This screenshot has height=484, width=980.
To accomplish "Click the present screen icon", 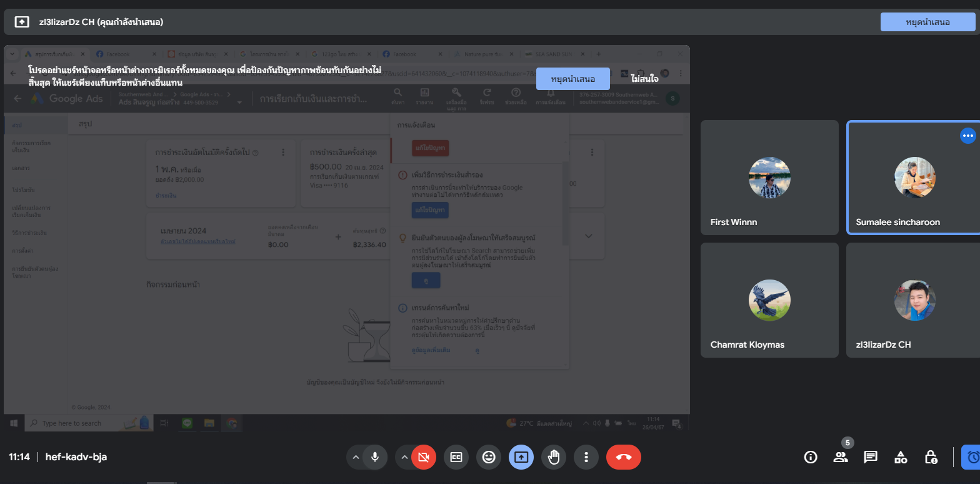I will coord(521,457).
